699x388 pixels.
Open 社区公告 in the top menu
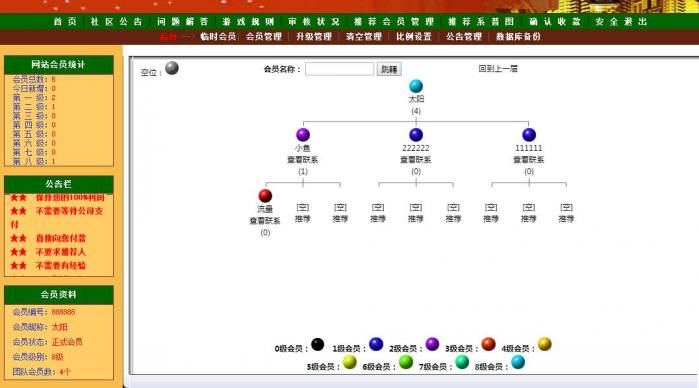click(116, 21)
